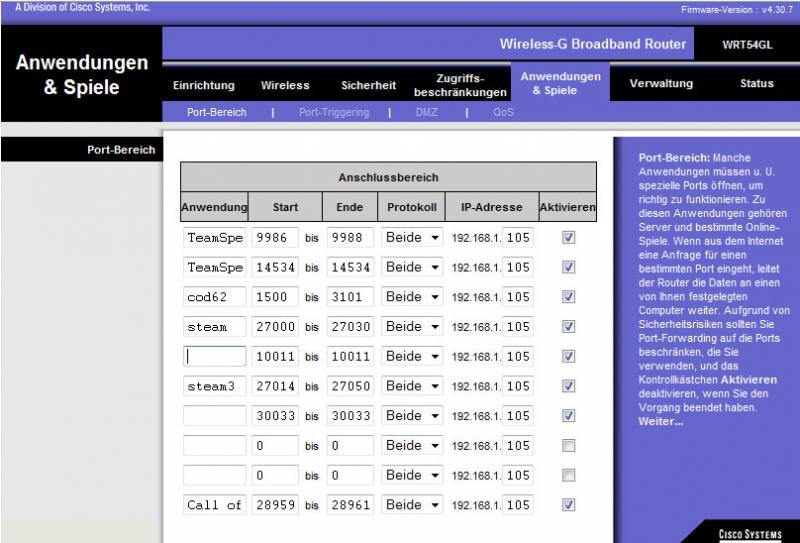
Task: Disable the cod62 port forwarding checkbox
Action: coord(568,297)
